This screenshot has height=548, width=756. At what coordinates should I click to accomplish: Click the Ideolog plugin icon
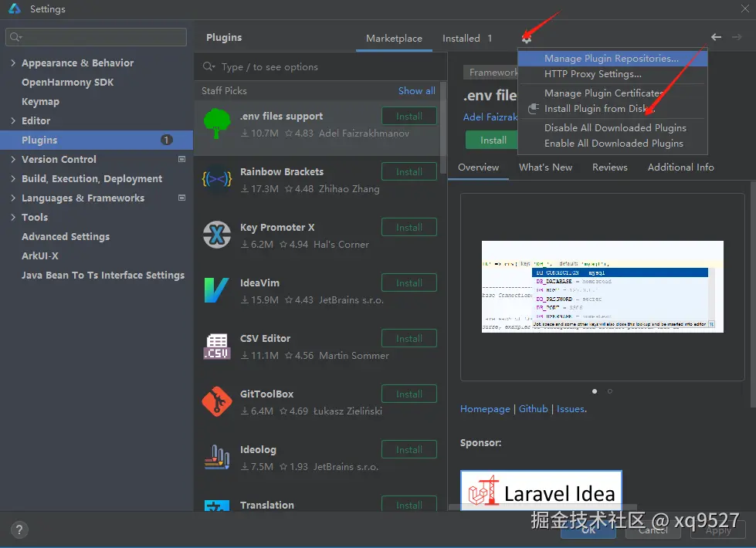216,457
